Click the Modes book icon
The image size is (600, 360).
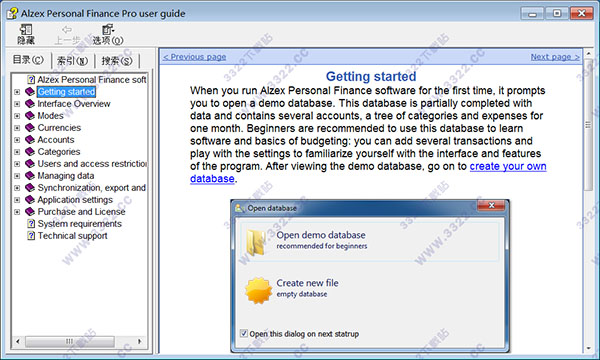pyautogui.click(x=30, y=116)
